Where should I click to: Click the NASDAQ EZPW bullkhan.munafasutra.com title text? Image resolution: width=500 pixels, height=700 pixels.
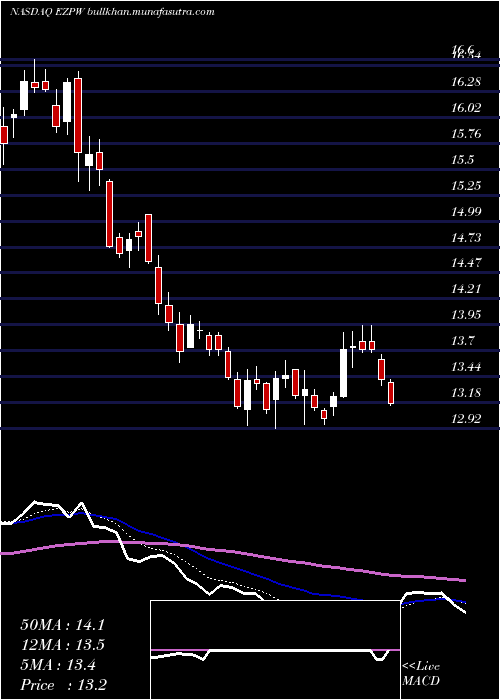coord(112,12)
